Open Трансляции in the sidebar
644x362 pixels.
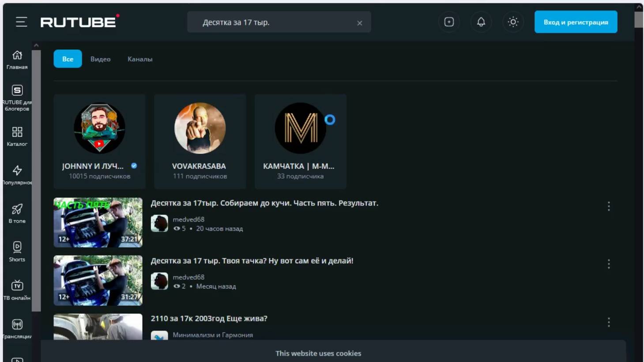[17, 329]
